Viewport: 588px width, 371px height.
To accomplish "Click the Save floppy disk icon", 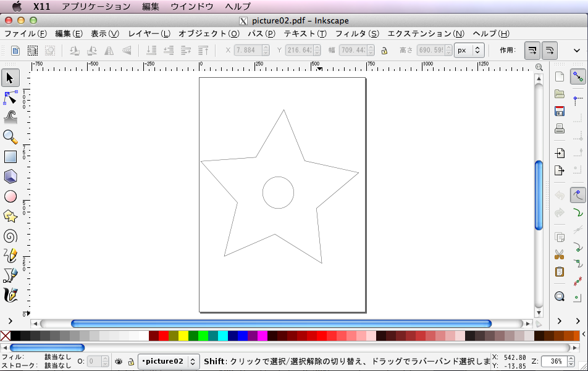I will tap(559, 111).
